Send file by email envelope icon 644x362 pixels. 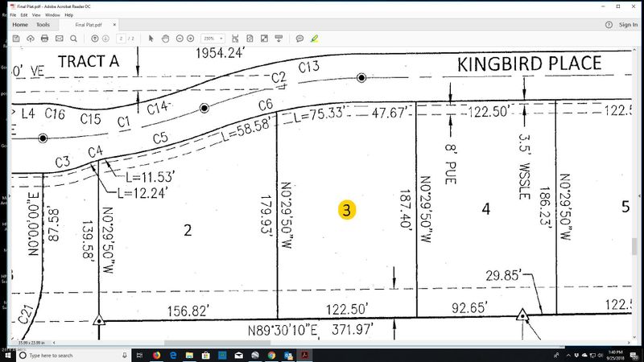click(x=59, y=39)
